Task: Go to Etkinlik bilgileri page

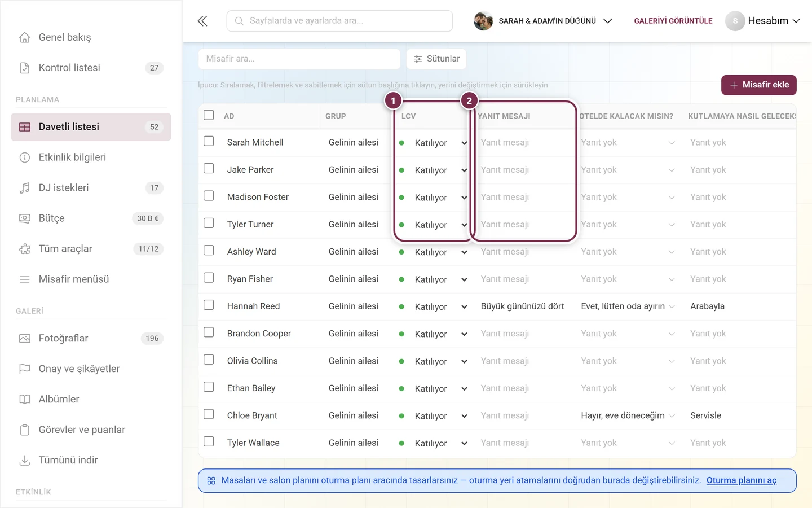Action: [91, 157]
